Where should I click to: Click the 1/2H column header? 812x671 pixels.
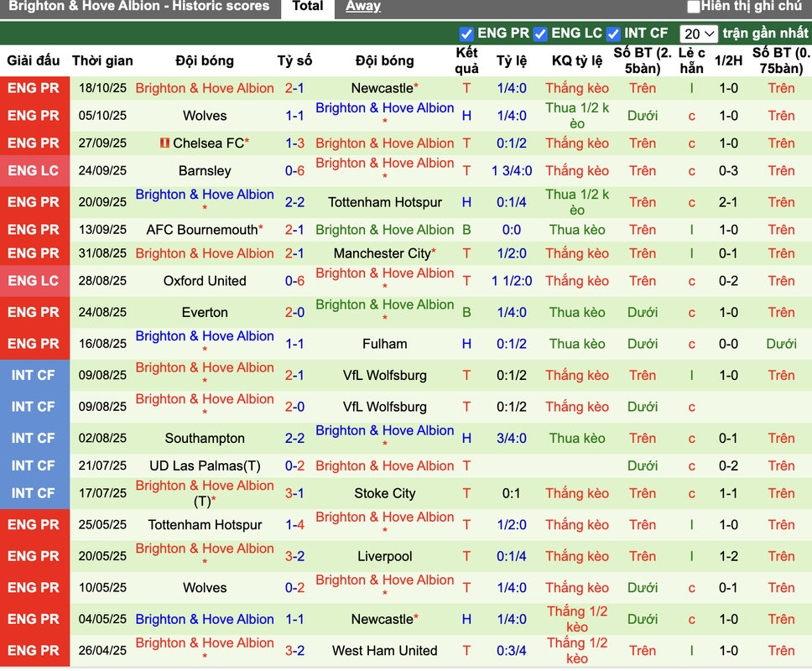[728, 60]
